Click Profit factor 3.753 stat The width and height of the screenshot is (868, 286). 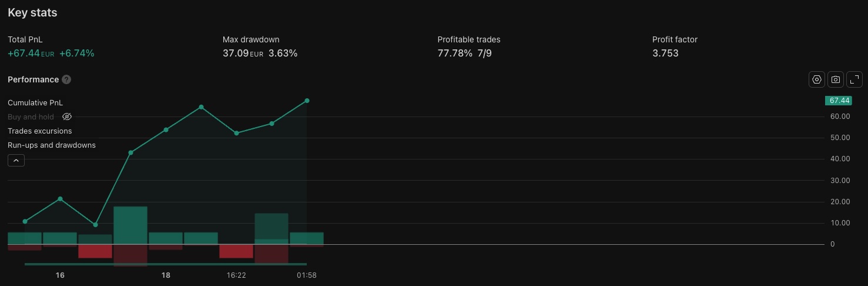[x=665, y=54]
